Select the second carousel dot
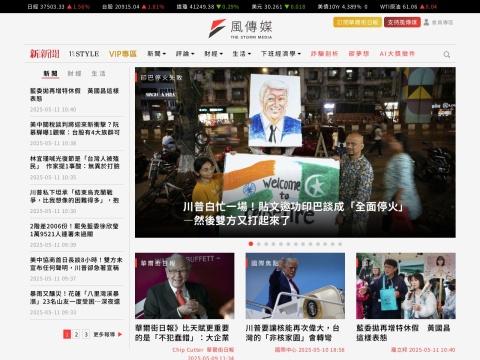This screenshot has width=480, height=360. 258,244
